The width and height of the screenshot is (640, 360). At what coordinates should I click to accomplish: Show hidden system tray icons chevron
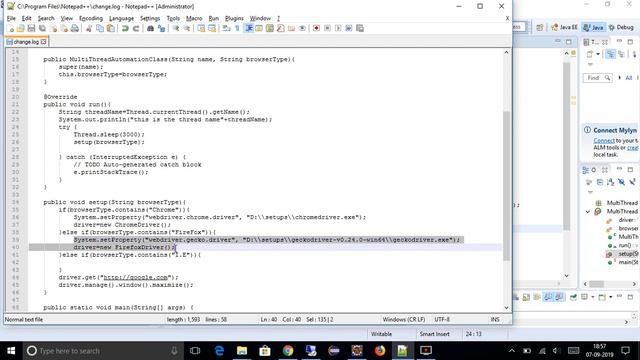pos(512,351)
